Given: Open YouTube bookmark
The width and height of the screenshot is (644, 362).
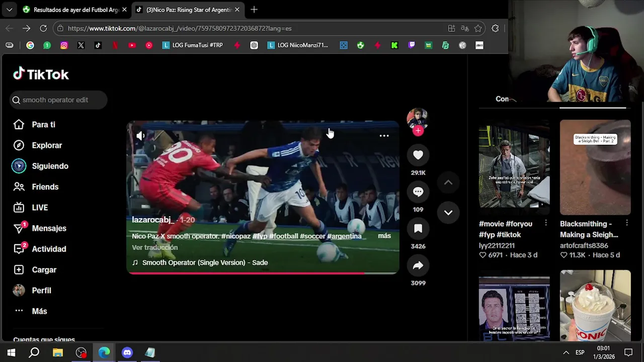Looking at the screenshot, I should 132,45.
